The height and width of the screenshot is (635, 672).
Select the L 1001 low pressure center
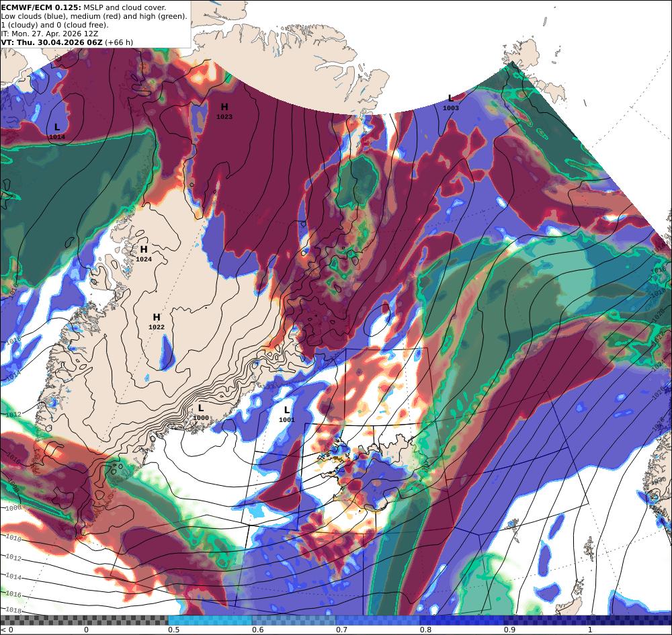coord(287,415)
